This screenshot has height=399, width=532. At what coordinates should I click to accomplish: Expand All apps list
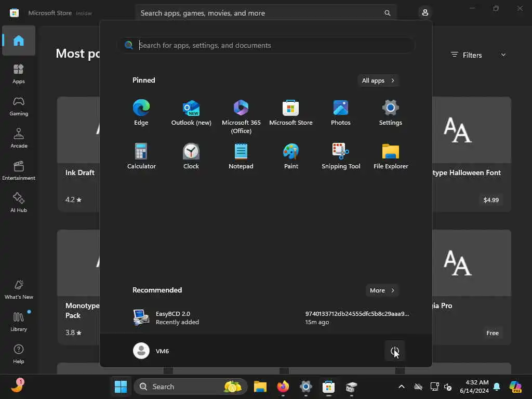[378, 81]
